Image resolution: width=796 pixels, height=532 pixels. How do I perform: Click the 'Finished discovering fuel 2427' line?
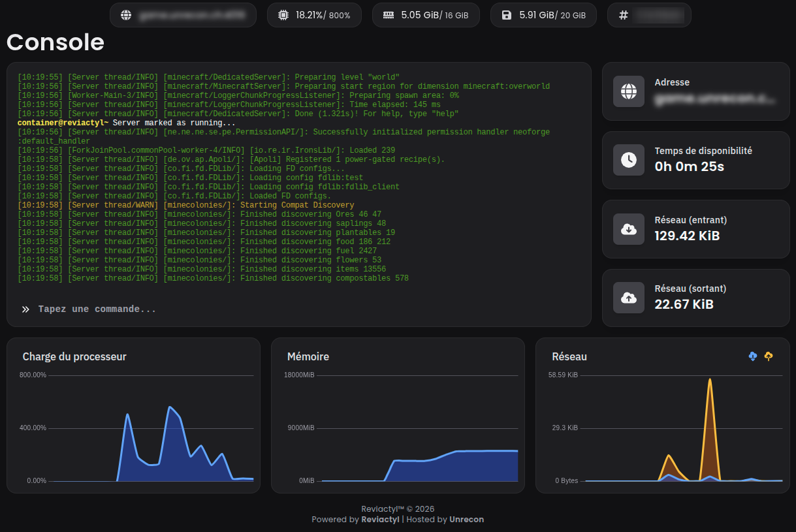[197, 251]
